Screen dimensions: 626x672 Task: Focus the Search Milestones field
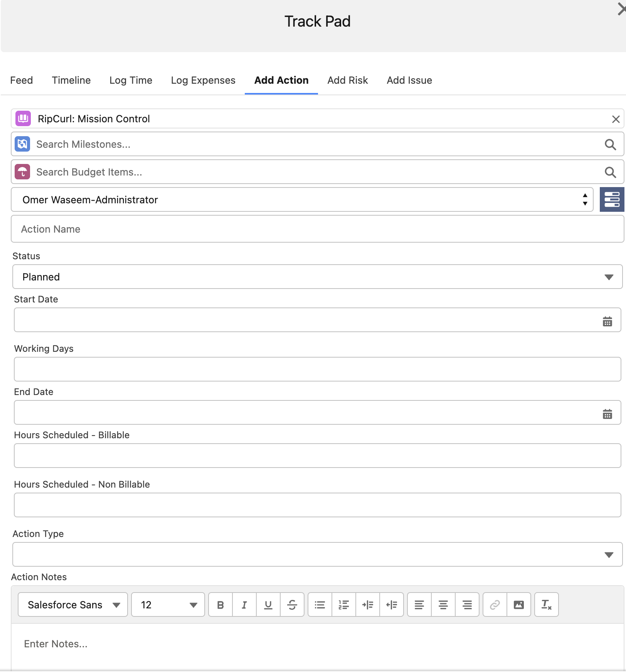click(x=317, y=144)
